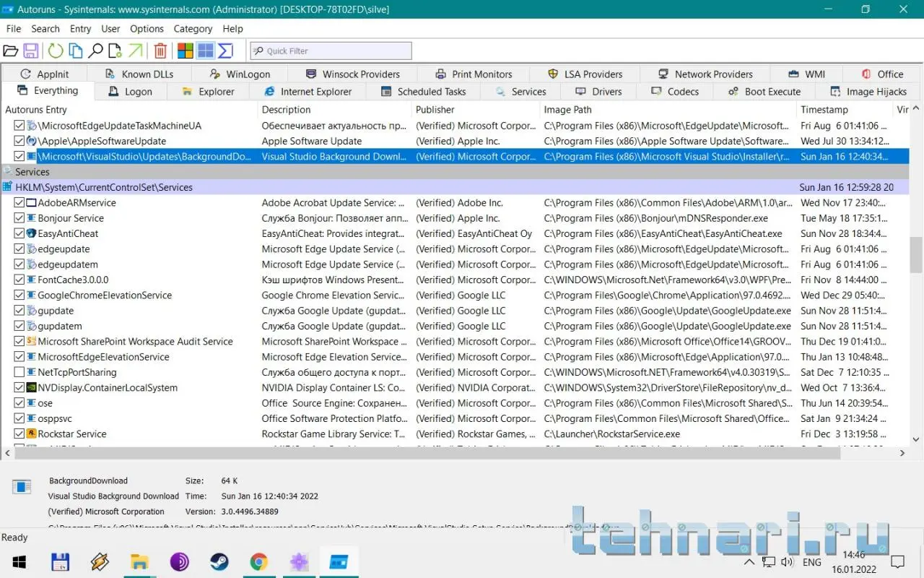The height and width of the screenshot is (578, 924).
Task: Select the HKLM\System\CurrentControlSet\Services row
Action: point(455,187)
